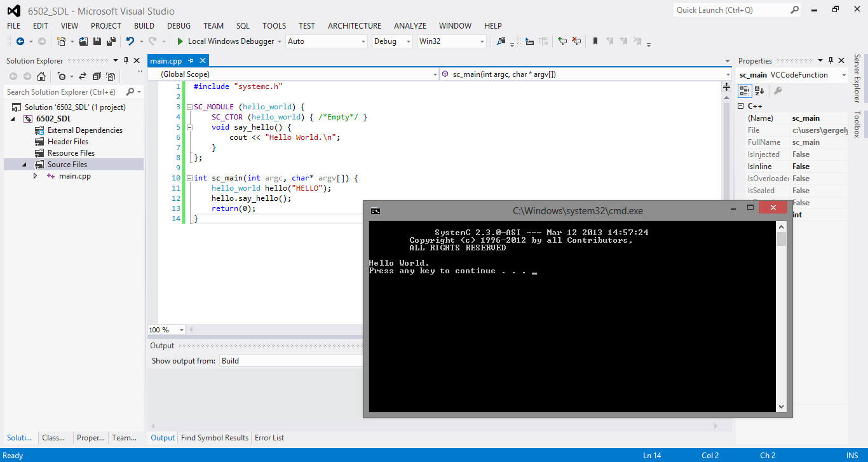Collapse sc_main function outline toggle

(x=189, y=178)
